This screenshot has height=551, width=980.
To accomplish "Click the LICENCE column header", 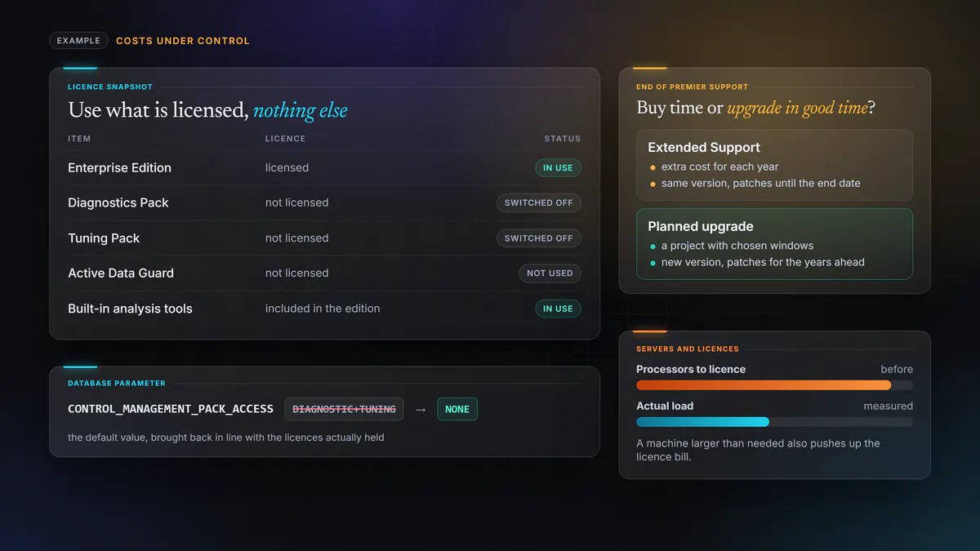I will click(285, 139).
